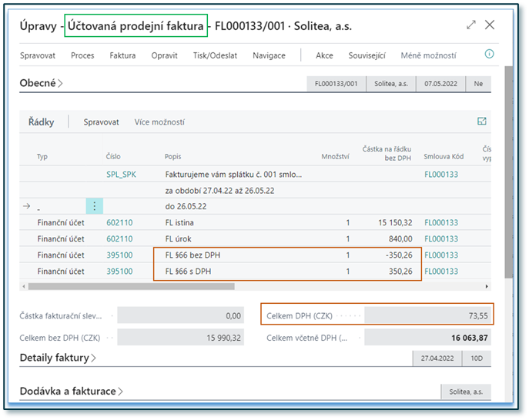Open the three-dot row options menu

click(95, 206)
